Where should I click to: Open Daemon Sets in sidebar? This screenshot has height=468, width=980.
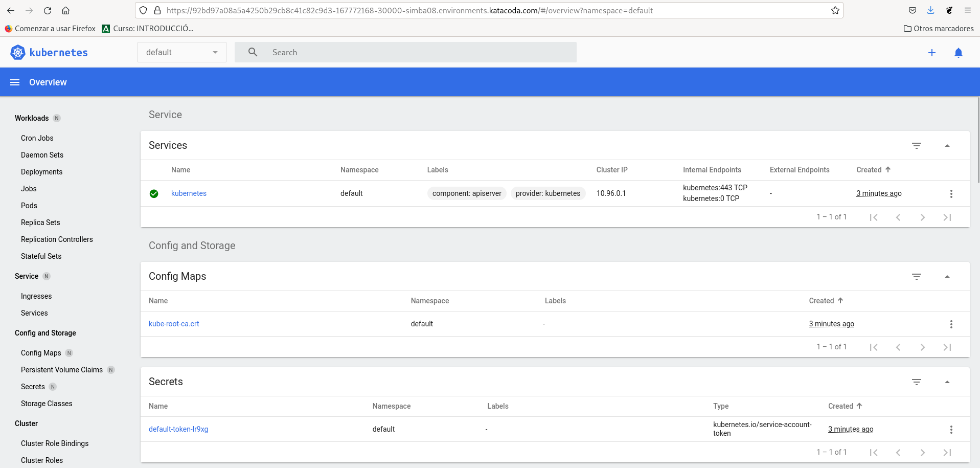42,155
